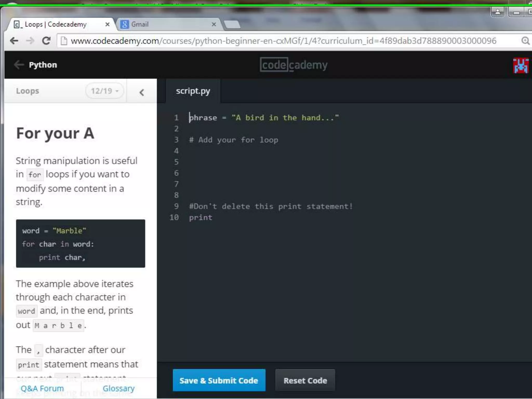The image size is (532, 399).
Task: Select the script.py editor tab
Action: (193, 91)
